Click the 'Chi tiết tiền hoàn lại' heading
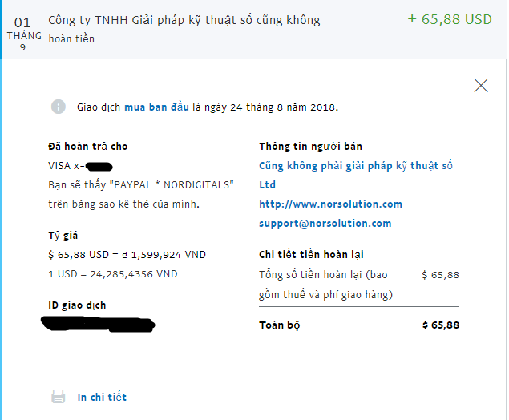 tap(311, 254)
